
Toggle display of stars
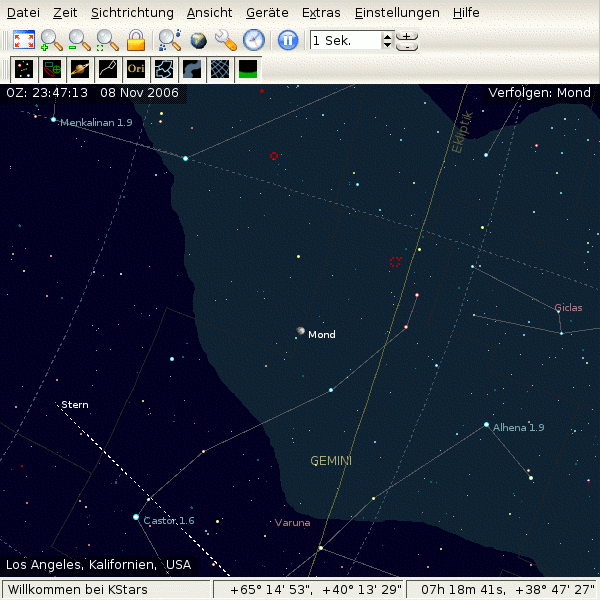(24, 69)
